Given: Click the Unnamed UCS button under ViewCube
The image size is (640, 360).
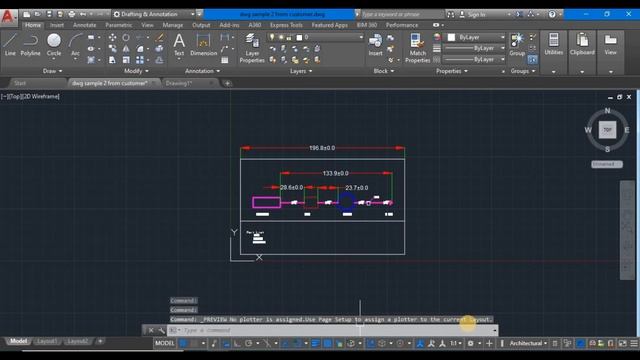Looking at the screenshot, I should [607, 164].
